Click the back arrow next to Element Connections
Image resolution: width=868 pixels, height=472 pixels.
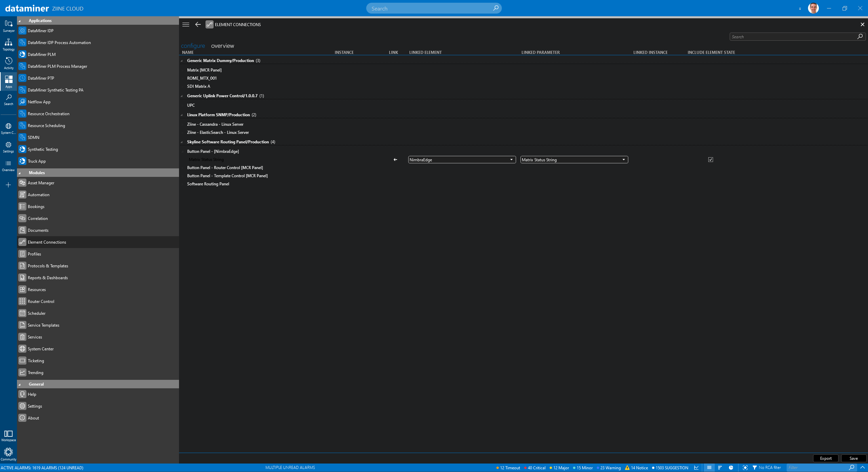pos(198,24)
